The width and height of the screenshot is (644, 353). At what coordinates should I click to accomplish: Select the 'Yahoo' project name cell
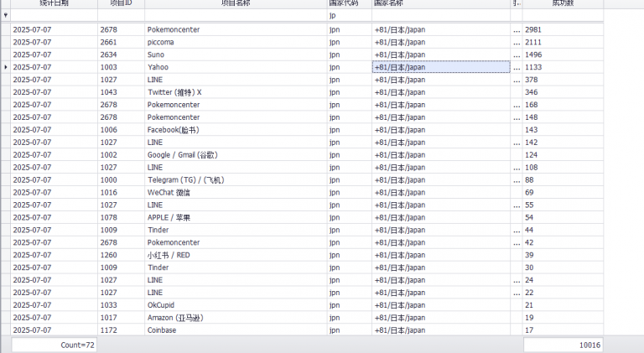click(x=236, y=67)
